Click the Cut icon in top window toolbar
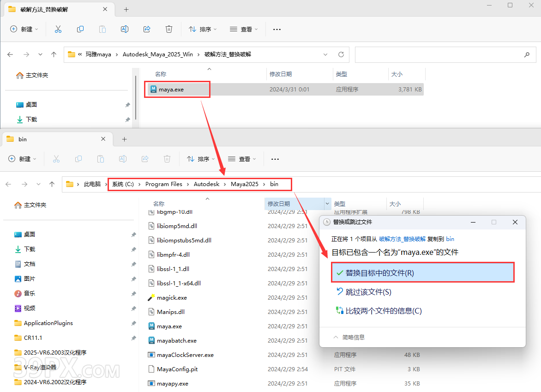The height and width of the screenshot is (392, 541). 58,30
